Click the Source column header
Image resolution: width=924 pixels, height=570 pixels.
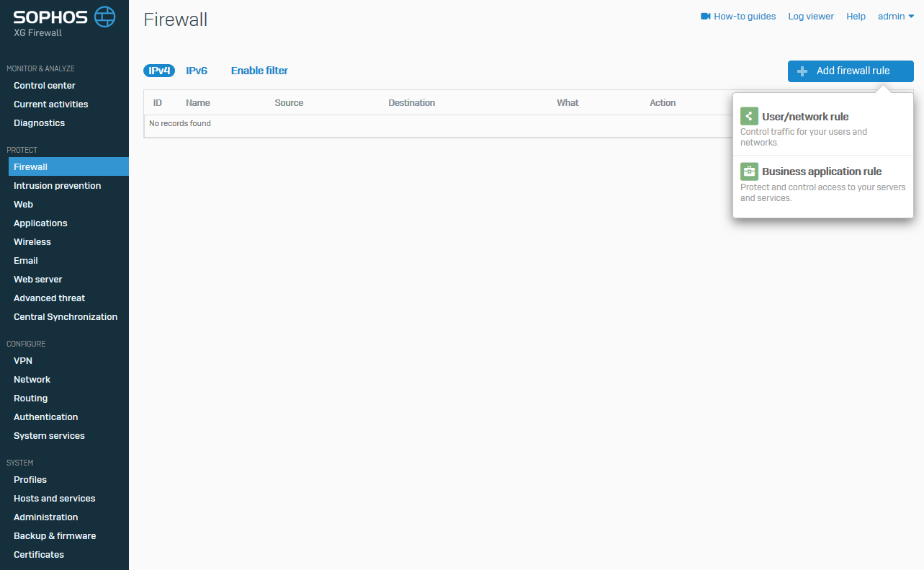(289, 103)
